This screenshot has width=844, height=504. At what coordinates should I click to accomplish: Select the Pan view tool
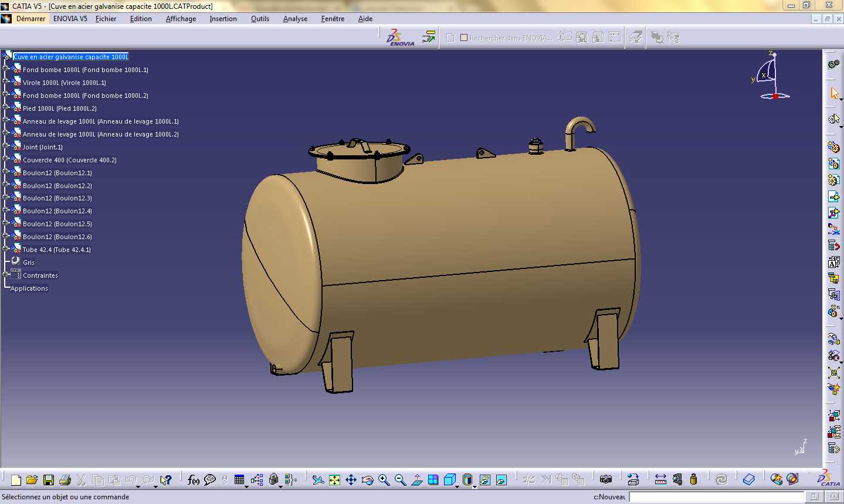(x=351, y=480)
